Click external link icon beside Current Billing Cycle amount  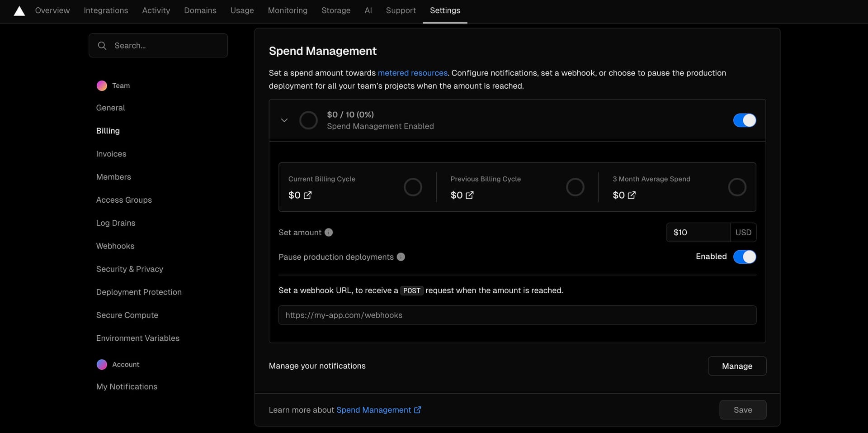point(309,195)
